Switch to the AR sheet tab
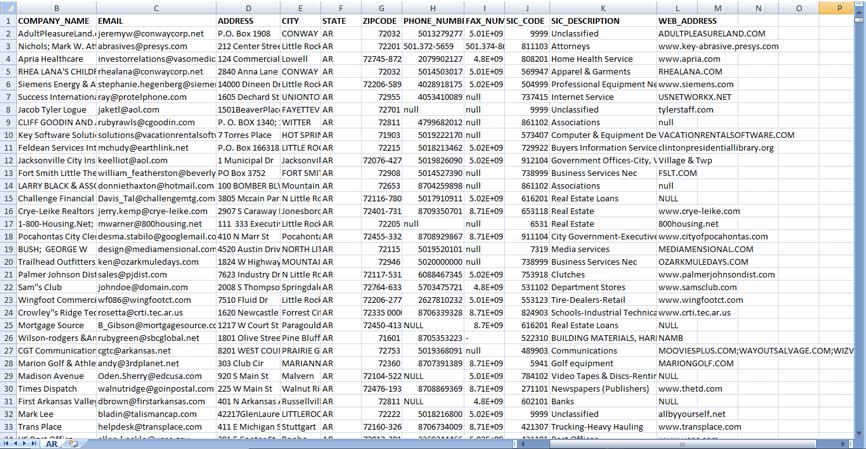Screen dimensions: 866x449 51,443
